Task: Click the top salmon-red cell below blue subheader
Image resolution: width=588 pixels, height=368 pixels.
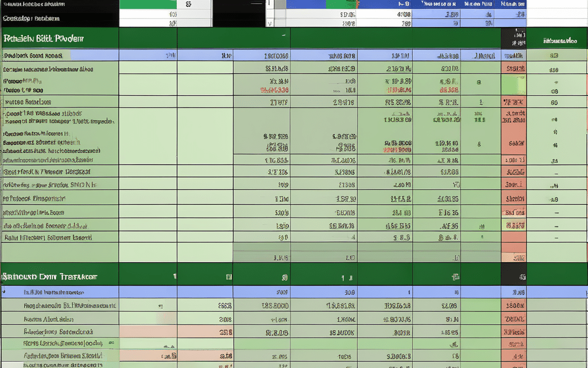Action: [x=513, y=69]
